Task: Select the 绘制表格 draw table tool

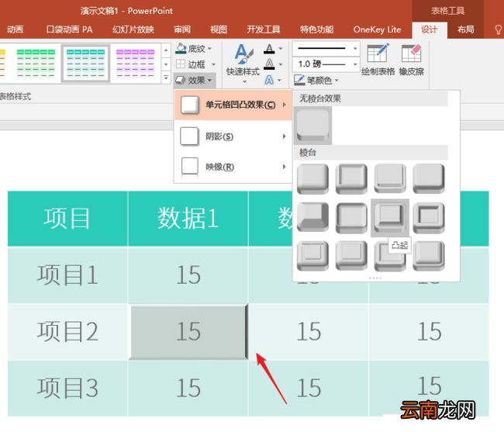Action: [x=378, y=60]
